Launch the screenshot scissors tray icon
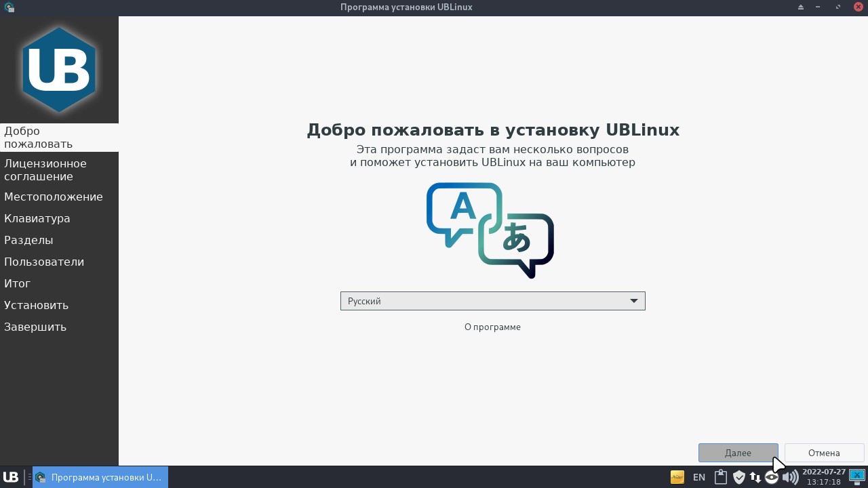 pos(857,477)
